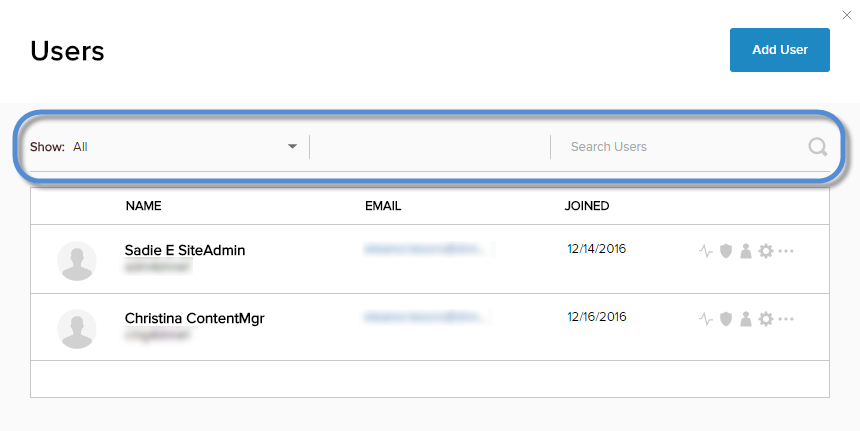Expand the Show: All dropdown arrow
The image size is (860, 431).
point(293,147)
